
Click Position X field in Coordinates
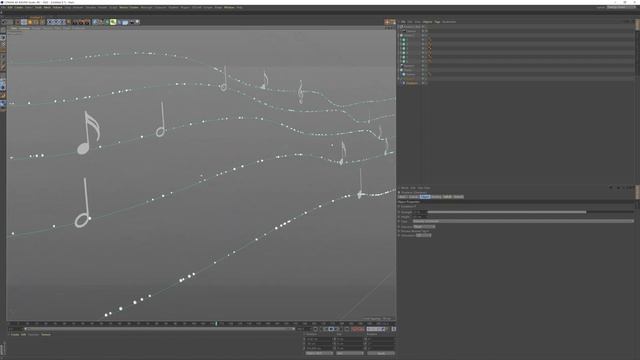(318, 339)
